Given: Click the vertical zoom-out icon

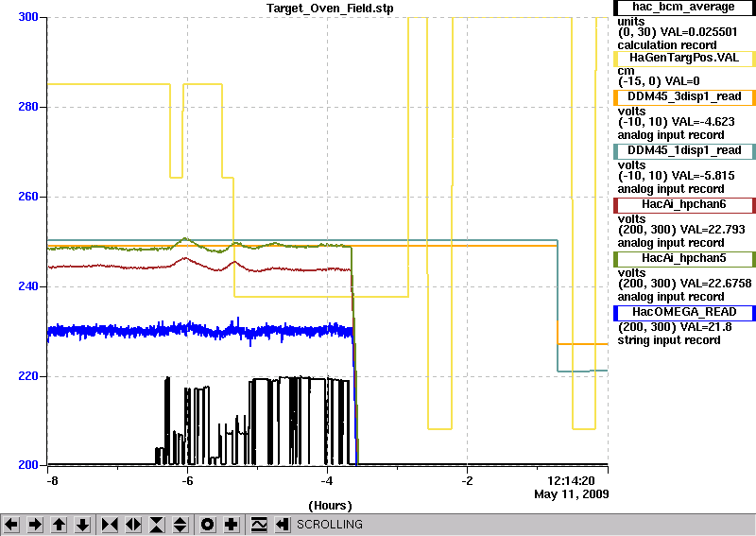Looking at the screenshot, I should 180,525.
